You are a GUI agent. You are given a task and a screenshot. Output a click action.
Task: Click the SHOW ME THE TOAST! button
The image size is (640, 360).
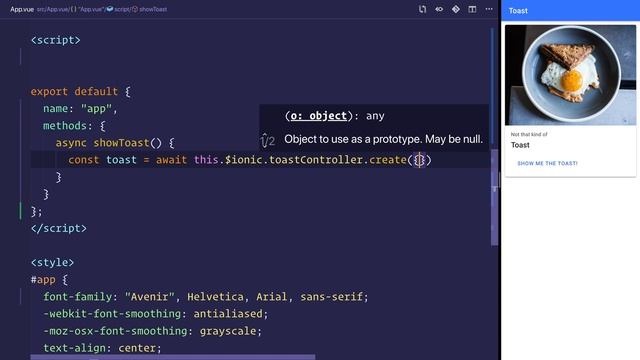(x=547, y=163)
